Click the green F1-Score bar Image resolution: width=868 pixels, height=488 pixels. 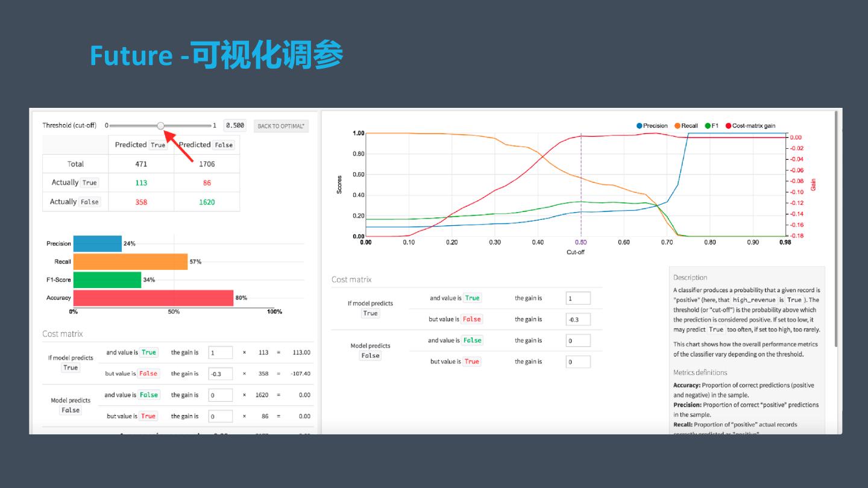click(x=107, y=280)
